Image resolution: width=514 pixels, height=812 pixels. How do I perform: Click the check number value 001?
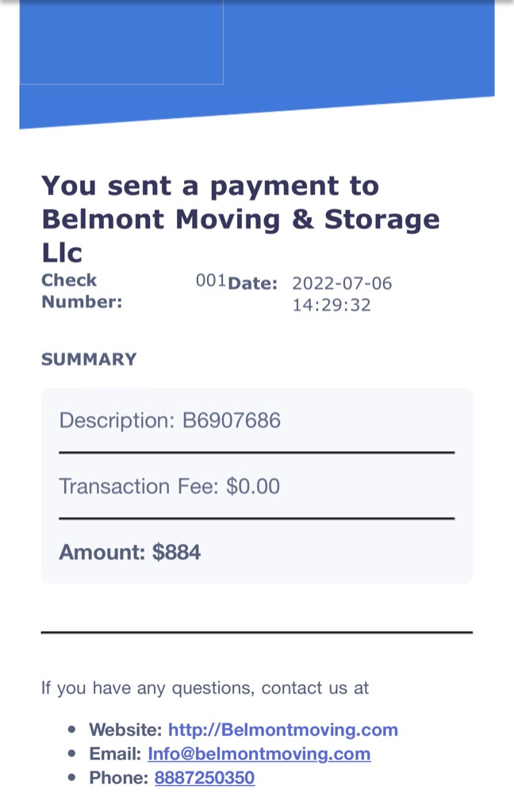click(210, 281)
